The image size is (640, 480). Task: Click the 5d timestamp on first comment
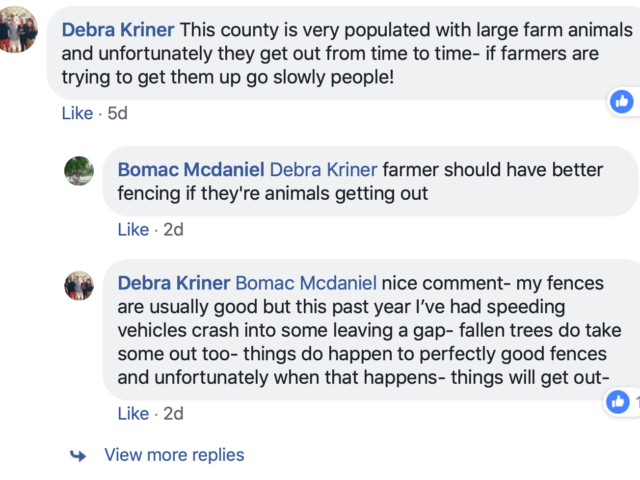pyautogui.click(x=118, y=113)
